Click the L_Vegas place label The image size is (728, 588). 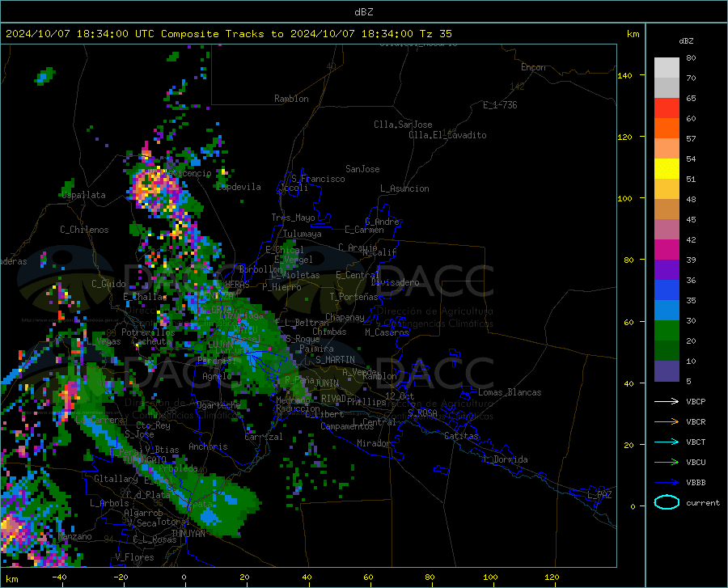[104, 341]
